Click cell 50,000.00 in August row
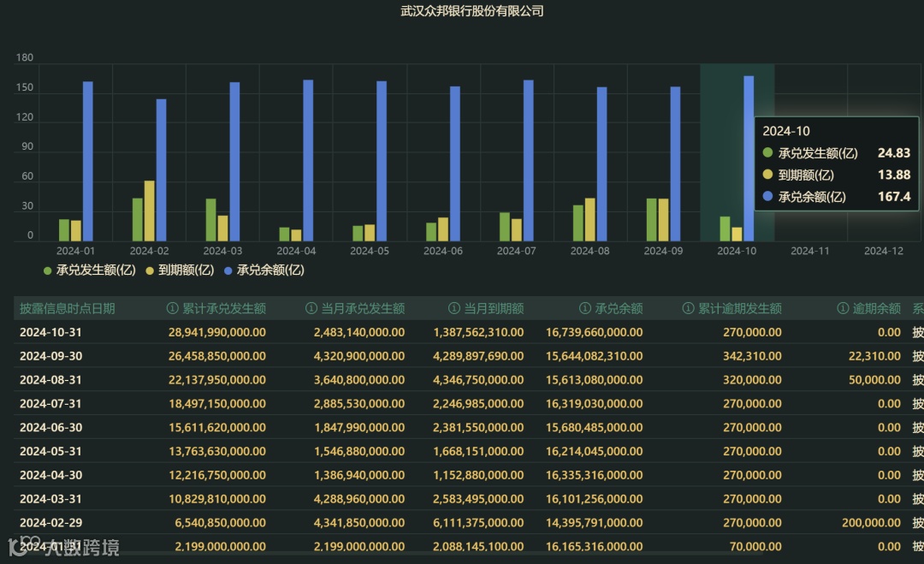The image size is (924, 564). [874, 380]
